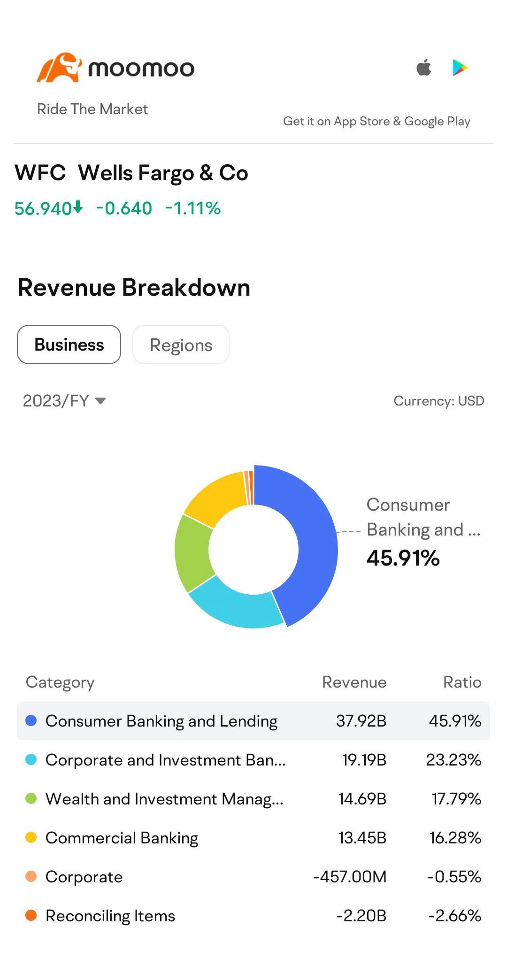
Task: Select the Corporate and Investment Ban... row
Action: pyautogui.click(x=253, y=760)
